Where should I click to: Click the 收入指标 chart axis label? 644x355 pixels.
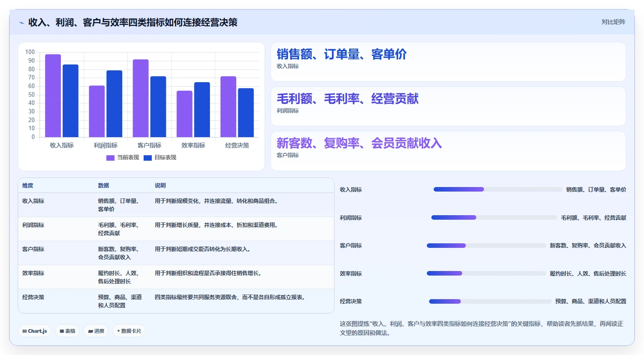pyautogui.click(x=62, y=145)
